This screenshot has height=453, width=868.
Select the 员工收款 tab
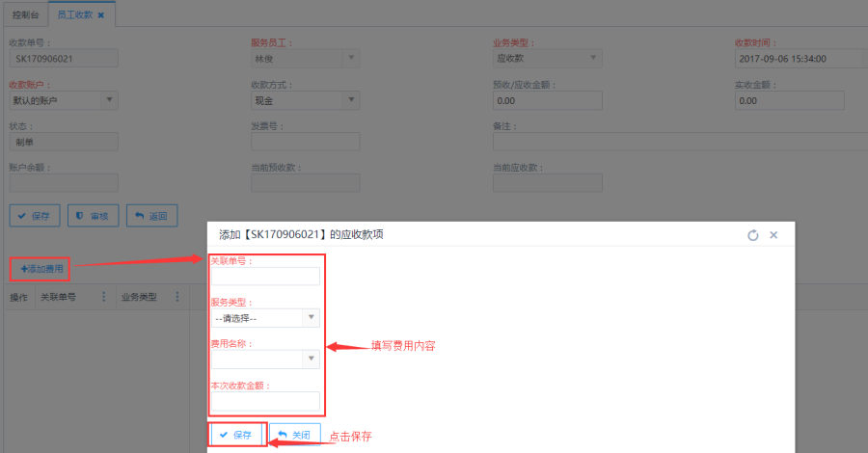point(75,14)
